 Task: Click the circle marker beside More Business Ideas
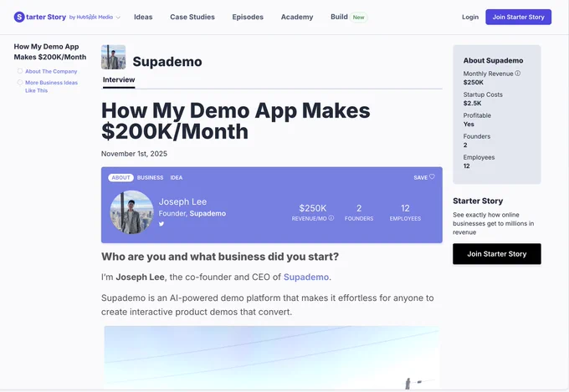coord(20,82)
